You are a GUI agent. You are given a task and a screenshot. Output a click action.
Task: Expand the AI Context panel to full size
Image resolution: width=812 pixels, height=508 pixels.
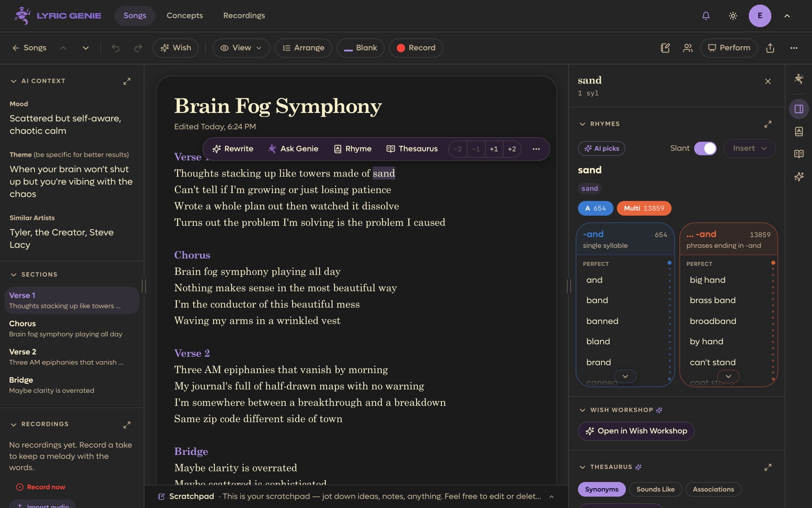click(127, 81)
